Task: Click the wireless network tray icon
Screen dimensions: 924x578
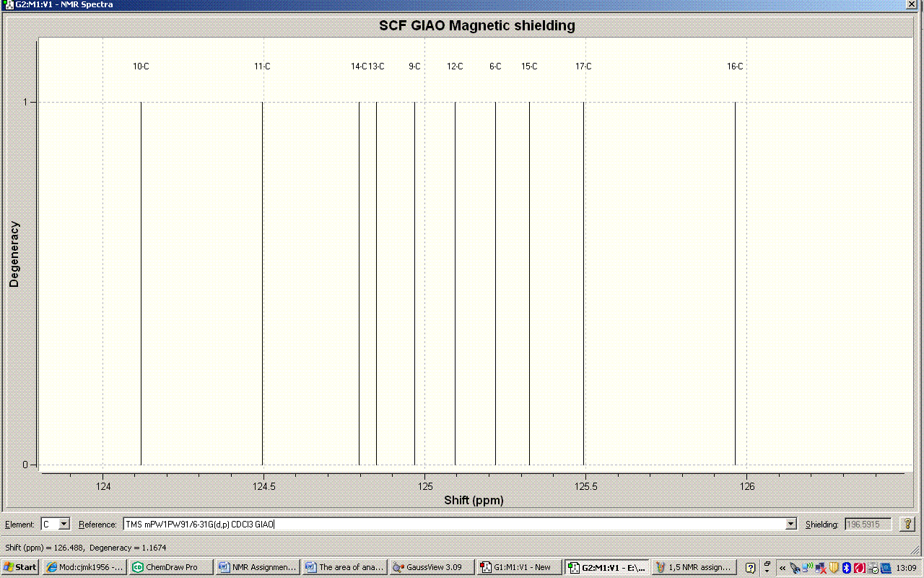Action: click(x=808, y=568)
